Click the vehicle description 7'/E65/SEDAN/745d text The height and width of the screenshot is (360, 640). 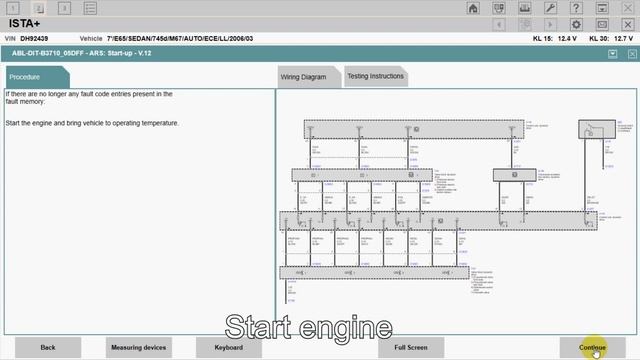point(180,38)
